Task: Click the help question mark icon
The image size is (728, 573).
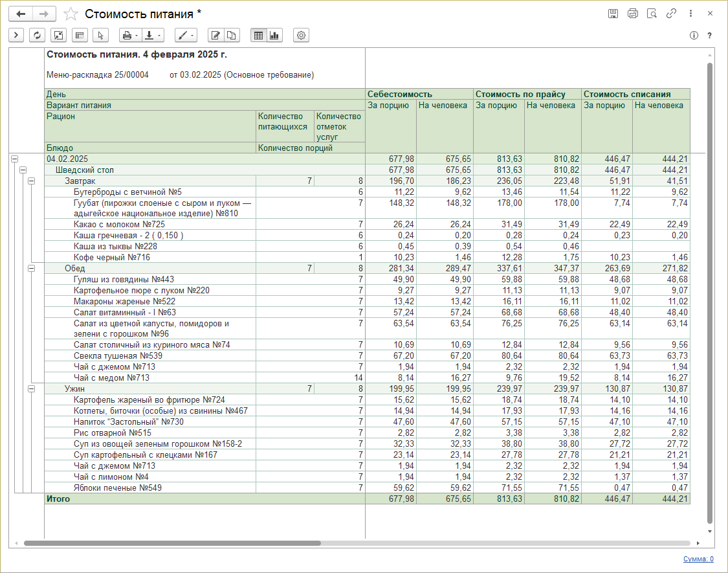Action: click(x=710, y=36)
